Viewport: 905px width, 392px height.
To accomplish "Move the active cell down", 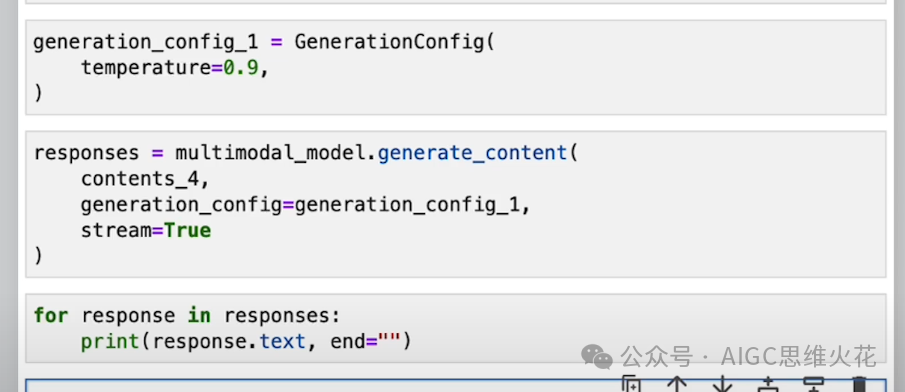I will point(722,384).
